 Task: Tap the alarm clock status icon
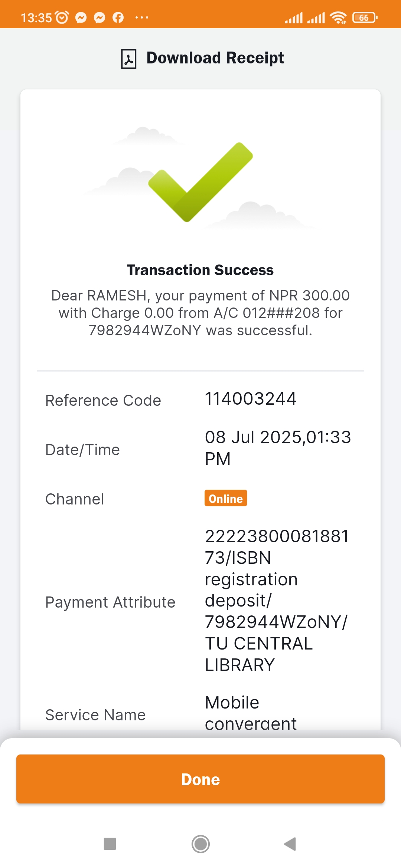(x=62, y=17)
